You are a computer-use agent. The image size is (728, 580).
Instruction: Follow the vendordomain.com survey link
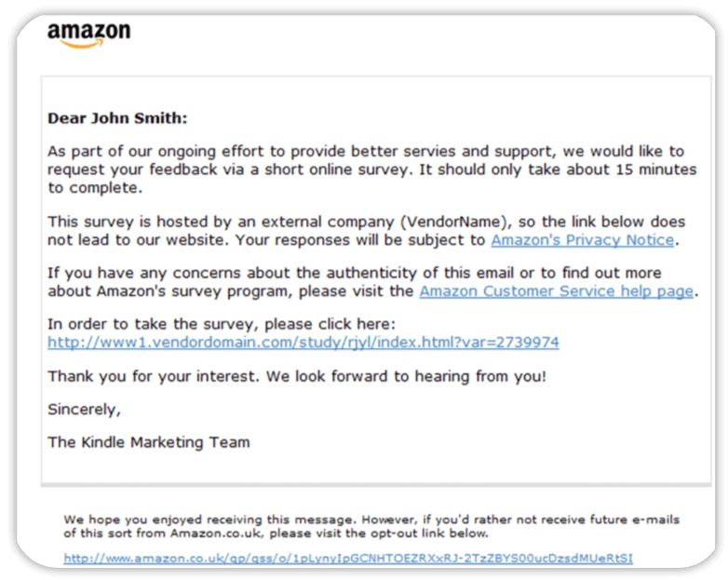(x=303, y=343)
